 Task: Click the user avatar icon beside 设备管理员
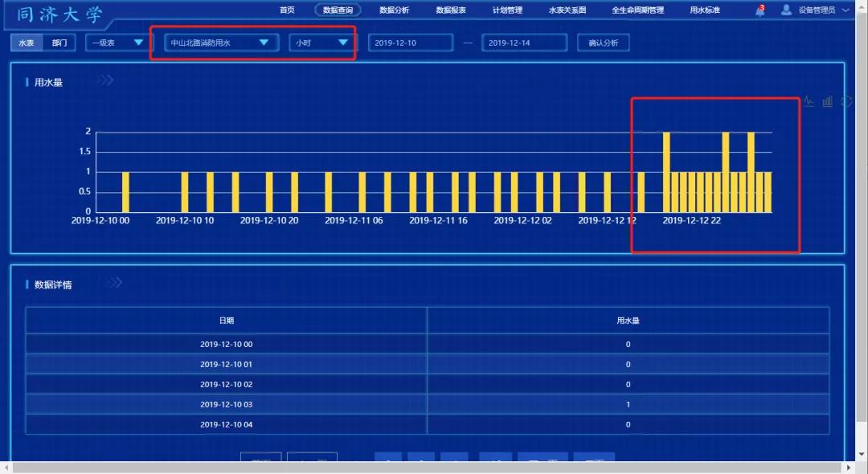pyautogui.click(x=786, y=10)
